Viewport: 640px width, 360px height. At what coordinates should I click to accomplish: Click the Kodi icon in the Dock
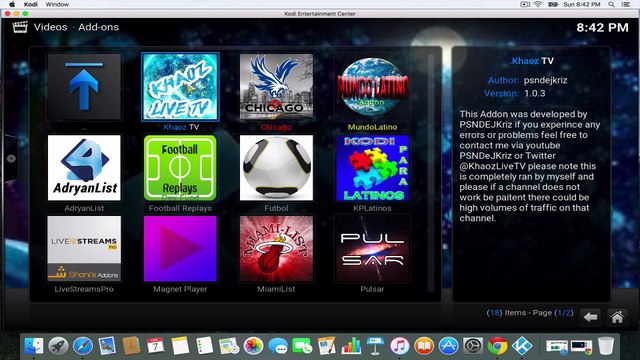point(522,346)
